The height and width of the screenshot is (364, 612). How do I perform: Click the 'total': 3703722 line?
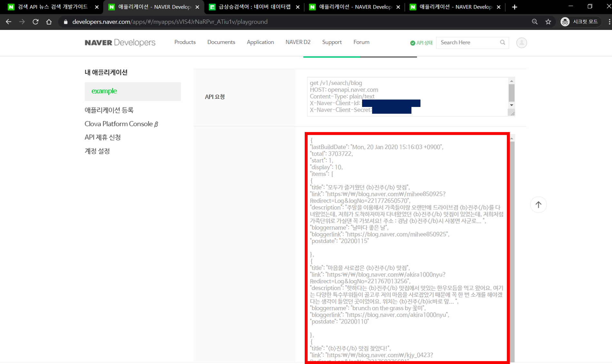(x=331, y=154)
